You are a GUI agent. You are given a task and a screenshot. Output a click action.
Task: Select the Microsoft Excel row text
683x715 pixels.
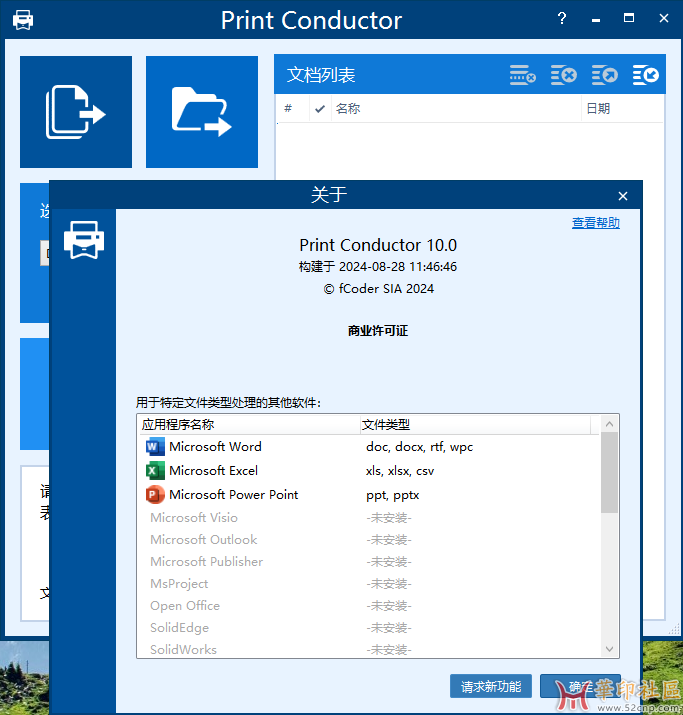point(213,471)
